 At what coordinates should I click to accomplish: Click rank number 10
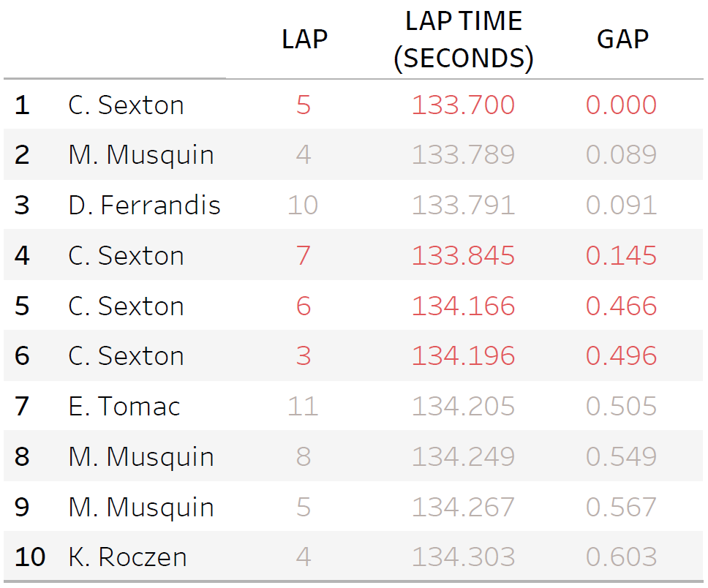[x=30, y=557]
